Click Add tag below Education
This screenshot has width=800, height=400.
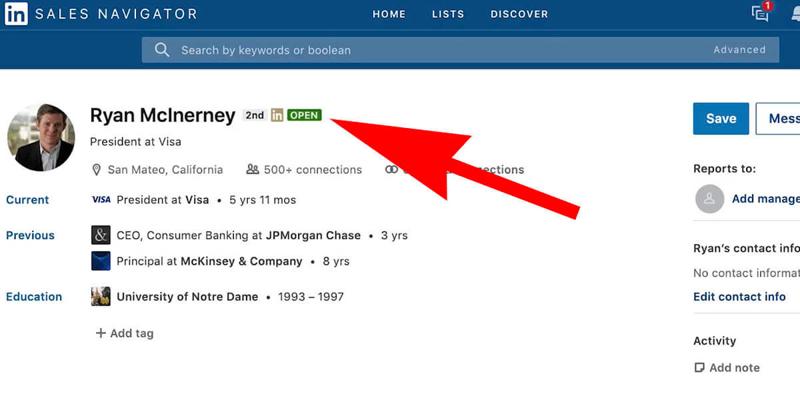point(125,333)
